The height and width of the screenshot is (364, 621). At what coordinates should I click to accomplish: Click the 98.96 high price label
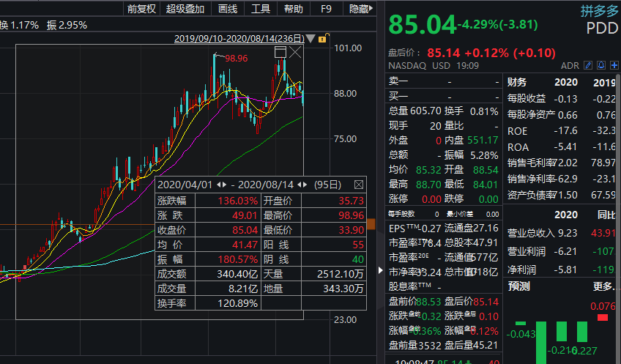coord(237,59)
